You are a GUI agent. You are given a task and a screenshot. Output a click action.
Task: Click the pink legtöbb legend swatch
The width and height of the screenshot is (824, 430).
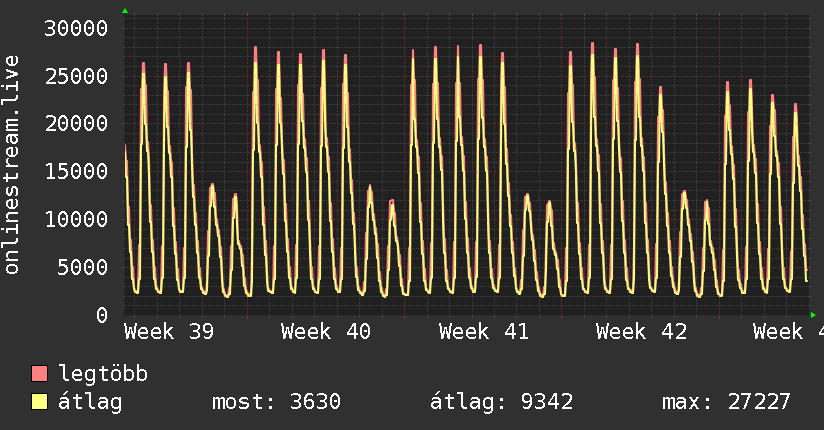(39, 373)
